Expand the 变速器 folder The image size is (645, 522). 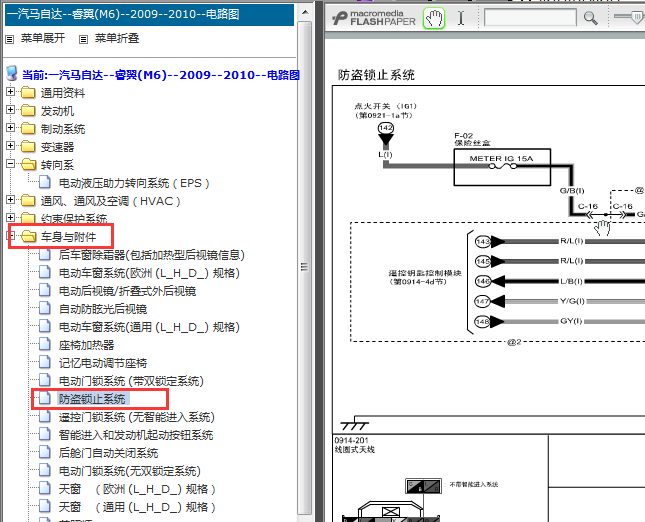pyautogui.click(x=11, y=146)
